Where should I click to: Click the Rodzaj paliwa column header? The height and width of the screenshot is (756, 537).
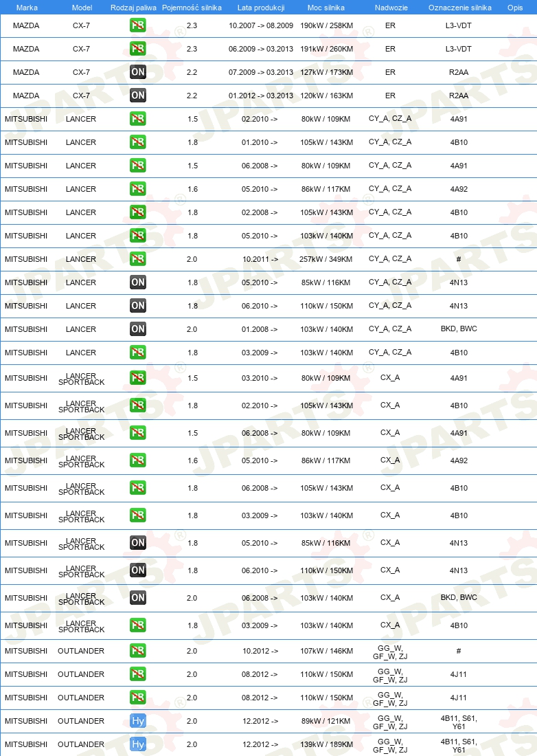(133, 8)
